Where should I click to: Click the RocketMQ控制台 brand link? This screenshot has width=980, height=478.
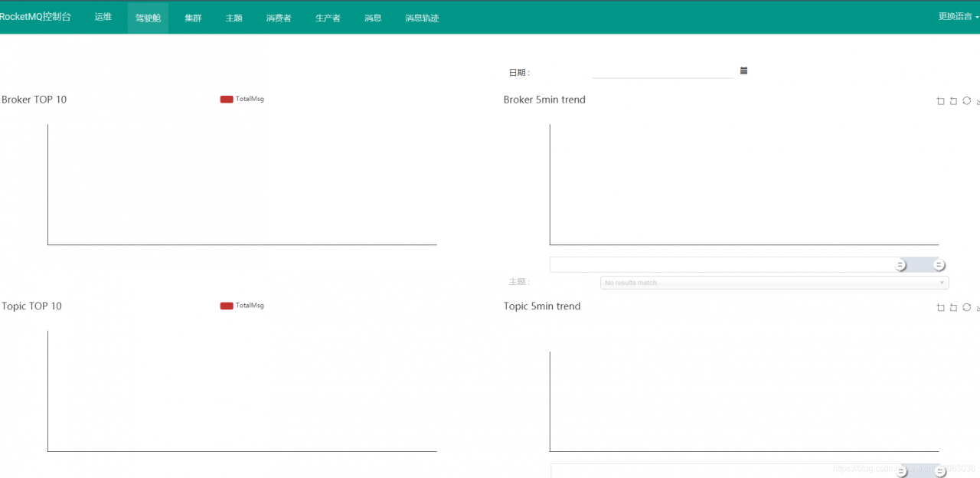point(35,17)
